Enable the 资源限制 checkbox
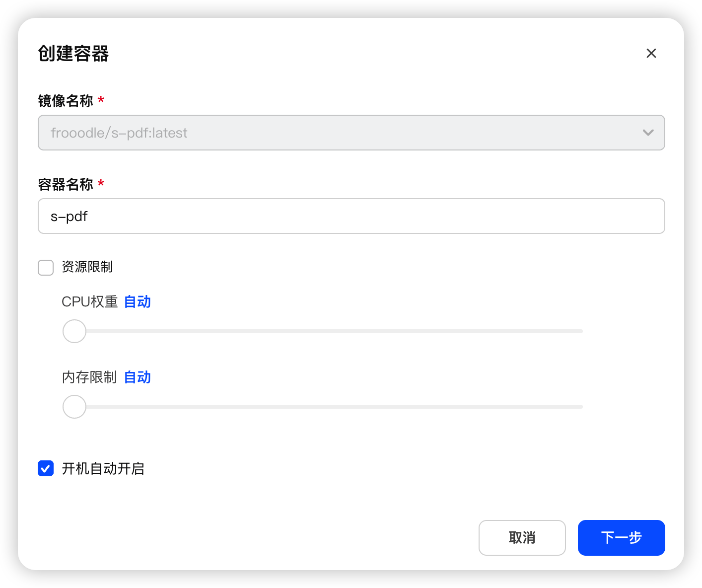This screenshot has height=588, width=702. [46, 267]
